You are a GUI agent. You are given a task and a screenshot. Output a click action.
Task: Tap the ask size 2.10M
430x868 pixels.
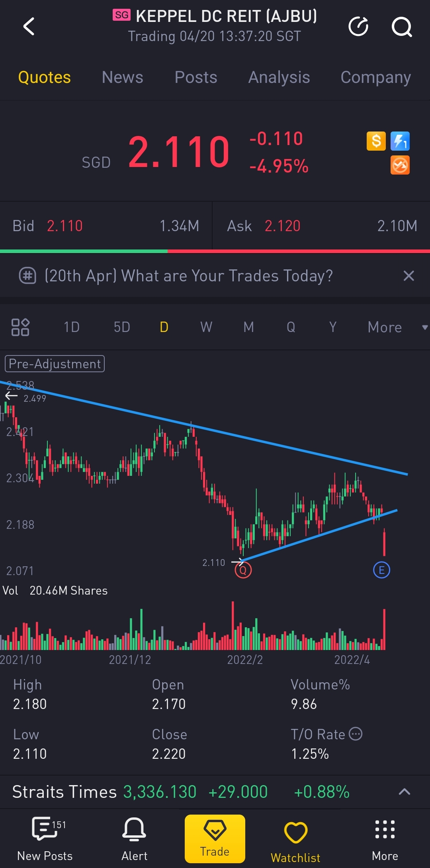tap(397, 226)
